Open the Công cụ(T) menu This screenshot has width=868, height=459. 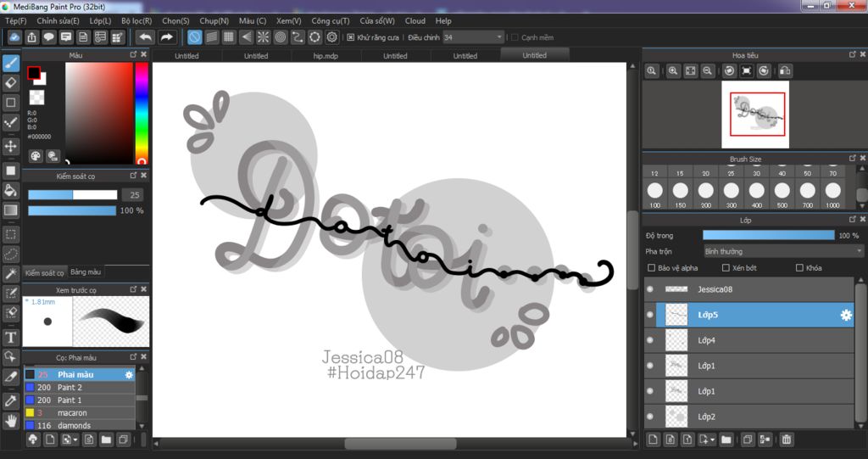(331, 20)
